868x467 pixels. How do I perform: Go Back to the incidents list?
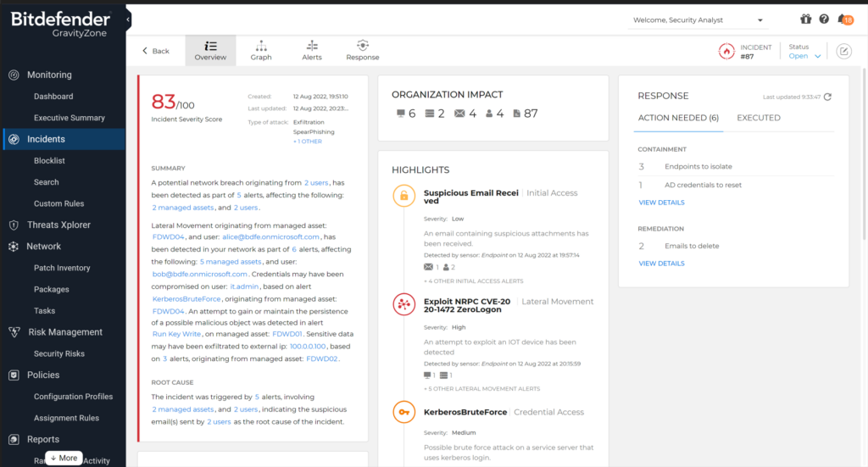pyautogui.click(x=156, y=51)
